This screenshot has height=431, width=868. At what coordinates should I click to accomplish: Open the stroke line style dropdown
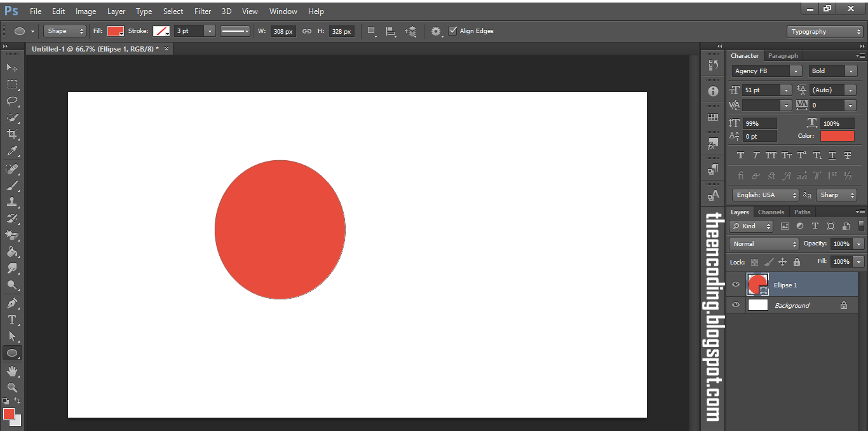pos(235,31)
